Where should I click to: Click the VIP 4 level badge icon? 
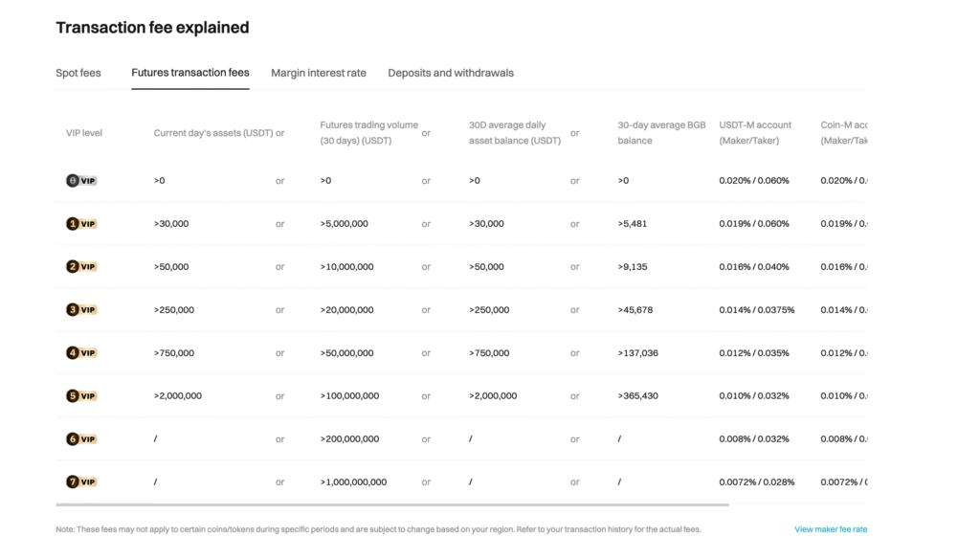coord(81,353)
